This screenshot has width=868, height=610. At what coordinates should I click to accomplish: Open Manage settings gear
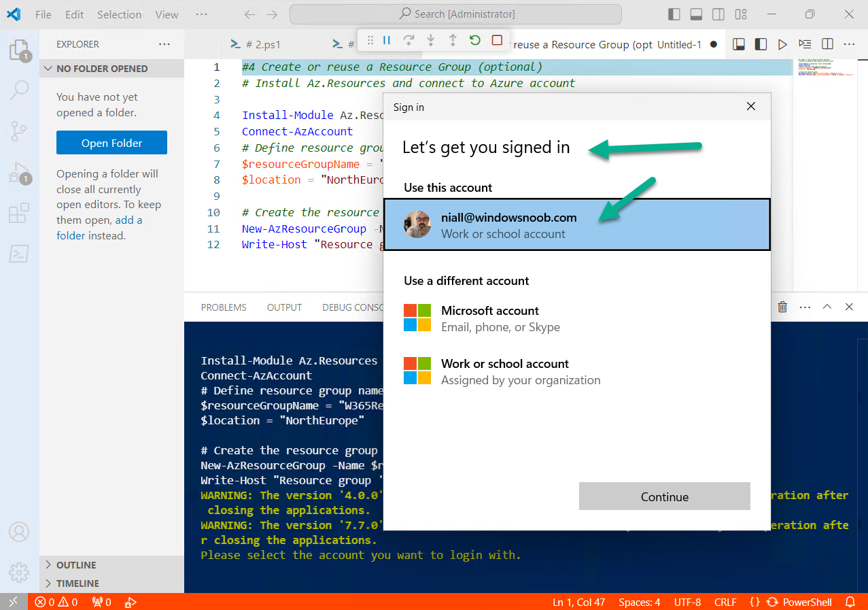point(19,571)
